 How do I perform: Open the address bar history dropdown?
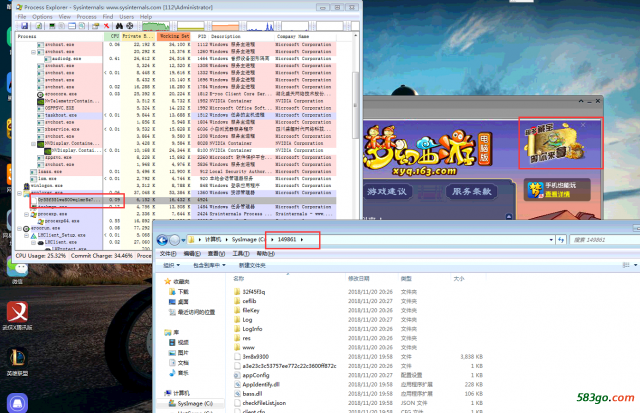pyautogui.click(x=551, y=240)
